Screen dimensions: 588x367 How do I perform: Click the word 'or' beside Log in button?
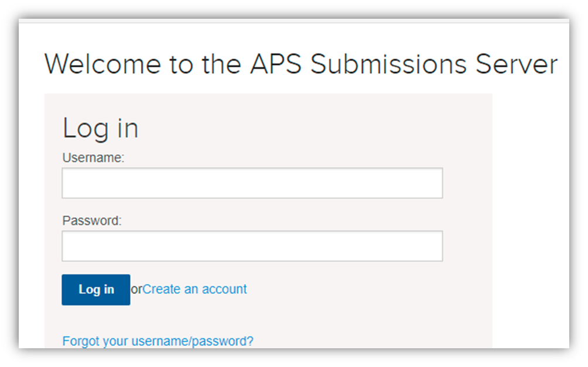136,289
